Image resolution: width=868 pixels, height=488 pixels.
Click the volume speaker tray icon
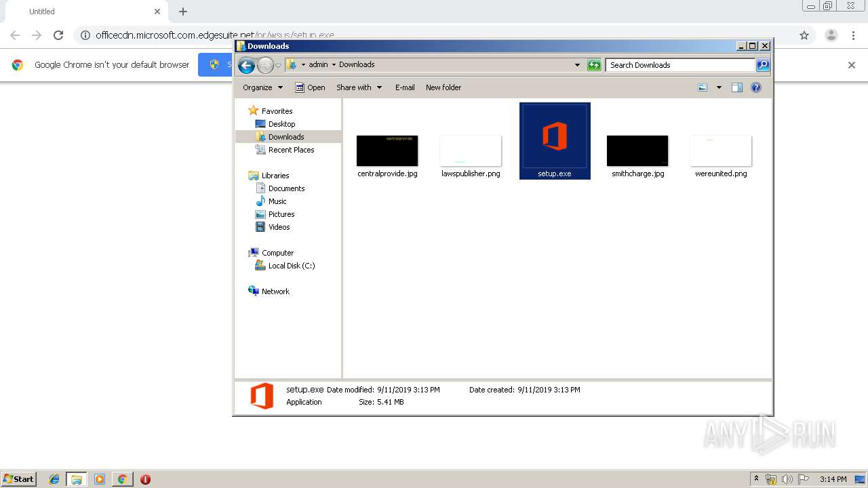click(x=787, y=479)
